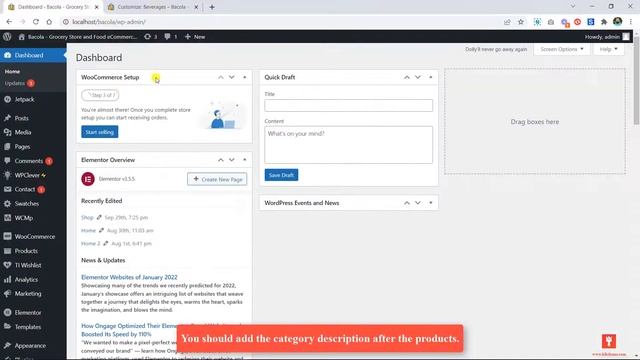
Task: Move WordPress Events and News up
Action: [x=407, y=203]
